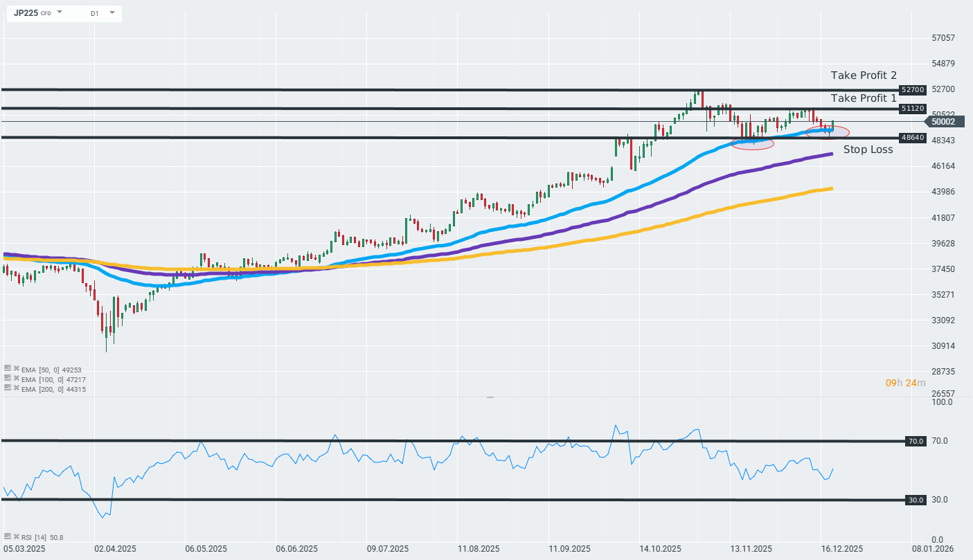Viewport: 973px width, 560px height.
Task: Click the 48640 support level tag
Action: (911, 137)
